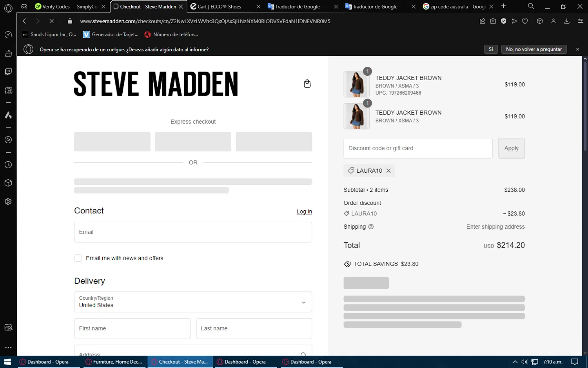This screenshot has height=368, width=588.
Task: Open Extensions cube icon in sidebar
Action: coord(8,183)
